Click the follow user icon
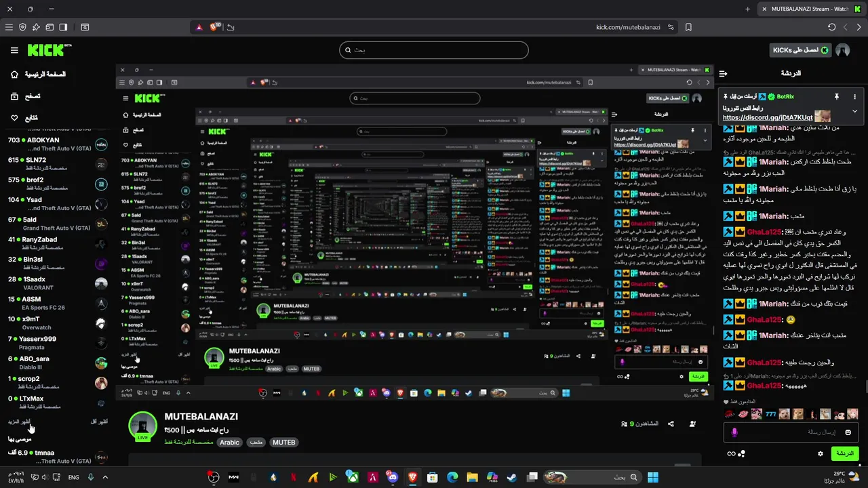 (x=692, y=424)
